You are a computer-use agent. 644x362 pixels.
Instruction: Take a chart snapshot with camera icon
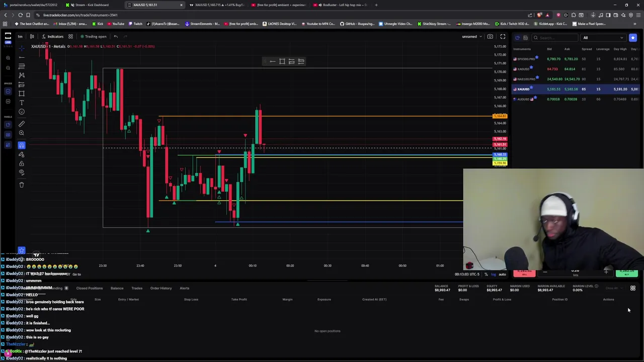tap(490, 36)
